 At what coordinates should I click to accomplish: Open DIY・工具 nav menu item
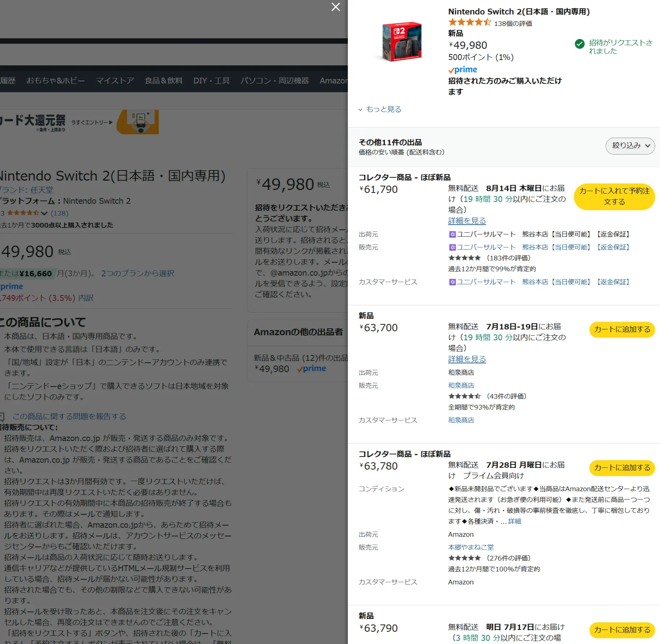[211, 81]
